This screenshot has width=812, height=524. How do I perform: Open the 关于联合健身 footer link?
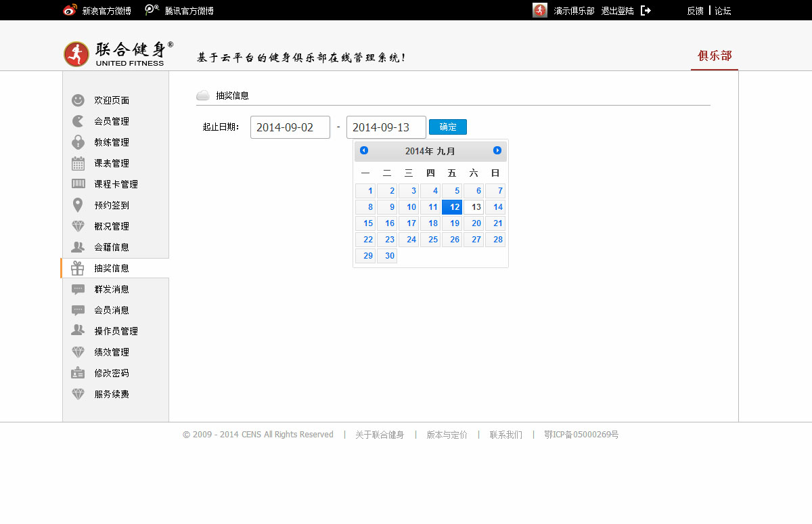coord(380,435)
